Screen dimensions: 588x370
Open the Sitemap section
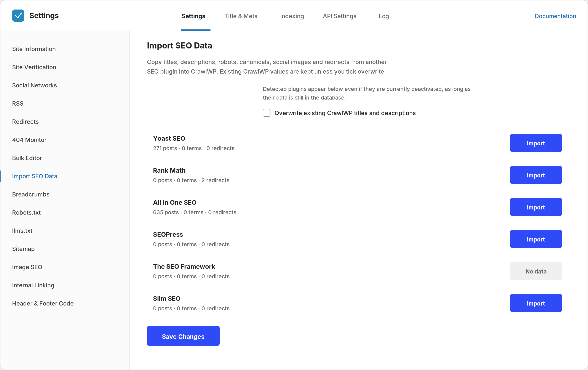[x=23, y=249]
